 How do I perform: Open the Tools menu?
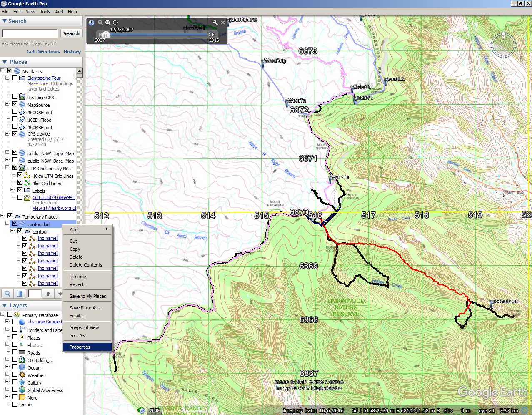[x=45, y=12]
